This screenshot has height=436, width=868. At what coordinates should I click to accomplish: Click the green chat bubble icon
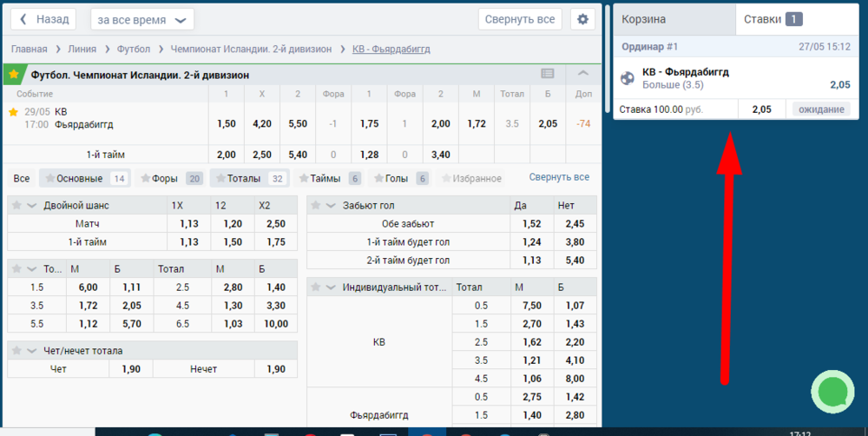tap(834, 392)
